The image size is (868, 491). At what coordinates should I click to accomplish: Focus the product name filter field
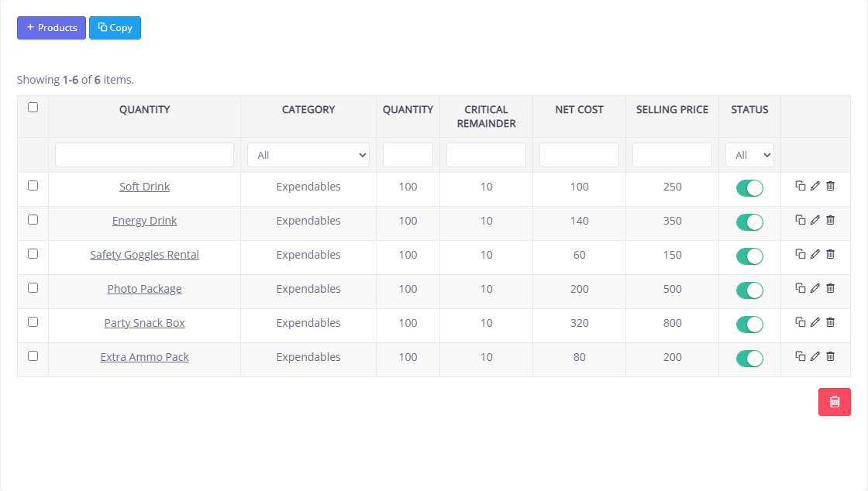144,155
